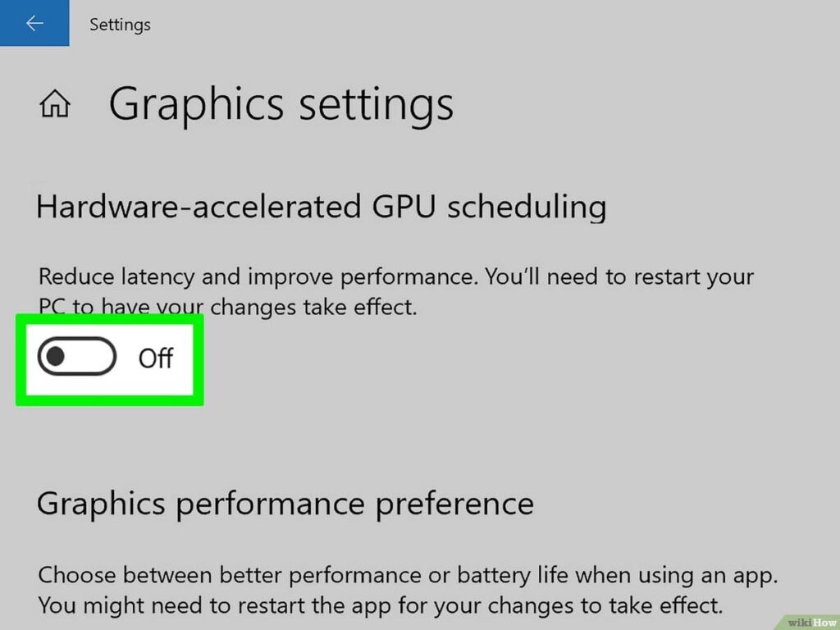Go to Settings home via house icon
840x630 pixels.
click(55, 105)
